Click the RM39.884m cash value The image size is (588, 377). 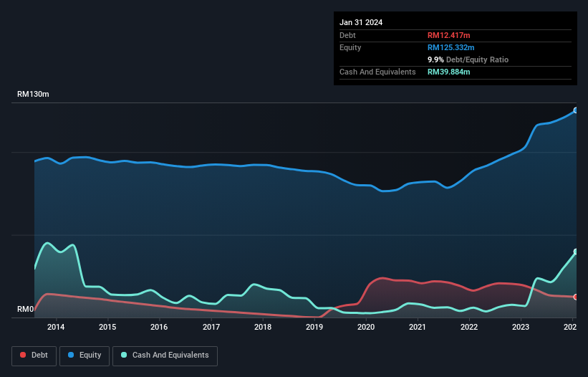tap(448, 72)
